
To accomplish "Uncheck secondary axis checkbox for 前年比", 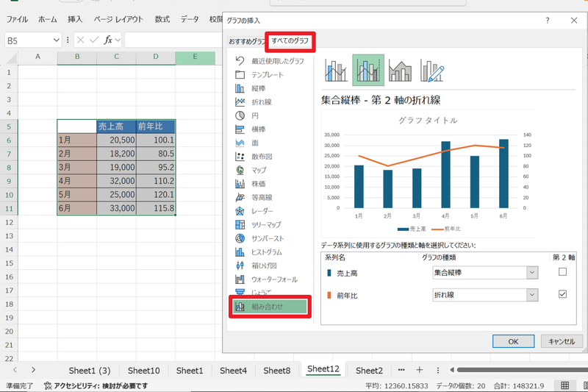I will tap(562, 294).
